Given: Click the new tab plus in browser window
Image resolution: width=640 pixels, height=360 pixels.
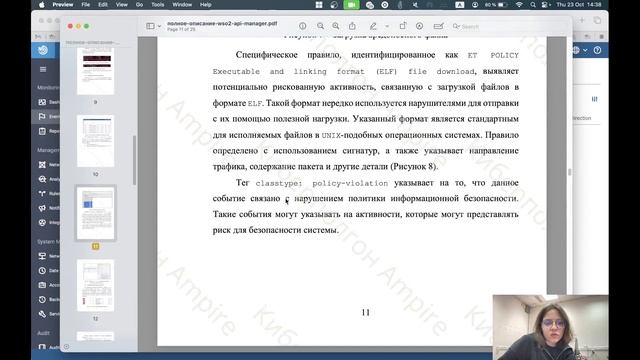Looking at the screenshot, I should click(582, 20).
